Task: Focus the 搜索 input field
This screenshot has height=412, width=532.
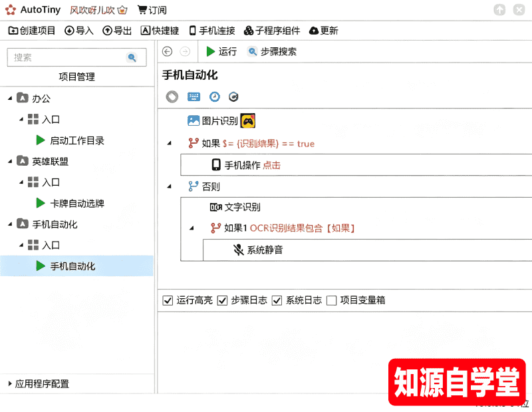Action: click(x=76, y=57)
